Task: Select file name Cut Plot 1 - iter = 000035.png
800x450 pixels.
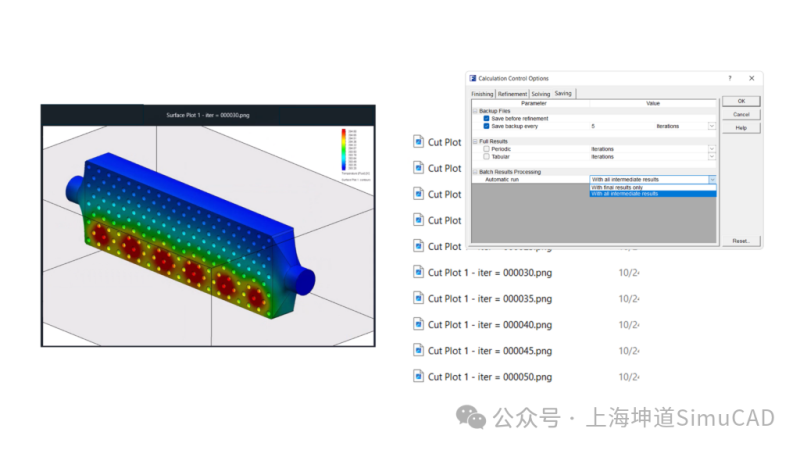Action: point(490,298)
